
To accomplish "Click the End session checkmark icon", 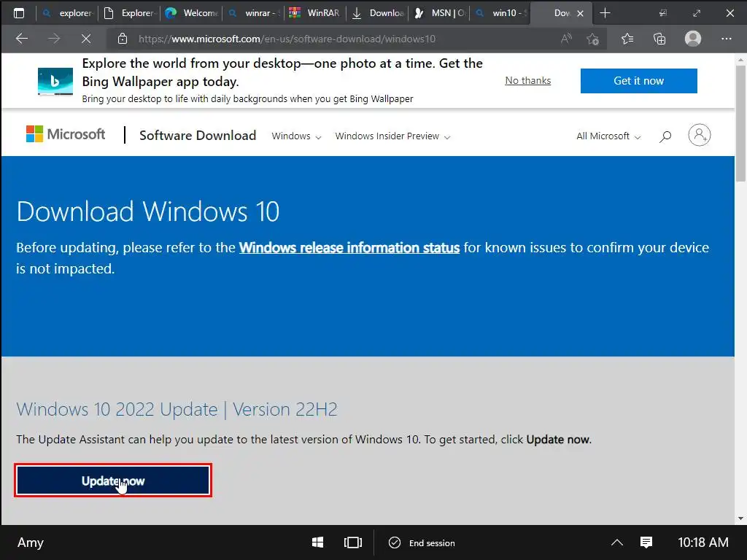I will [x=395, y=542].
